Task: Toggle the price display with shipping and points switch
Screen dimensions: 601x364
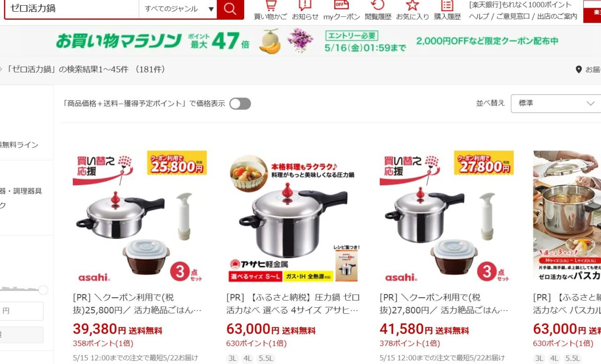Action: click(x=240, y=104)
